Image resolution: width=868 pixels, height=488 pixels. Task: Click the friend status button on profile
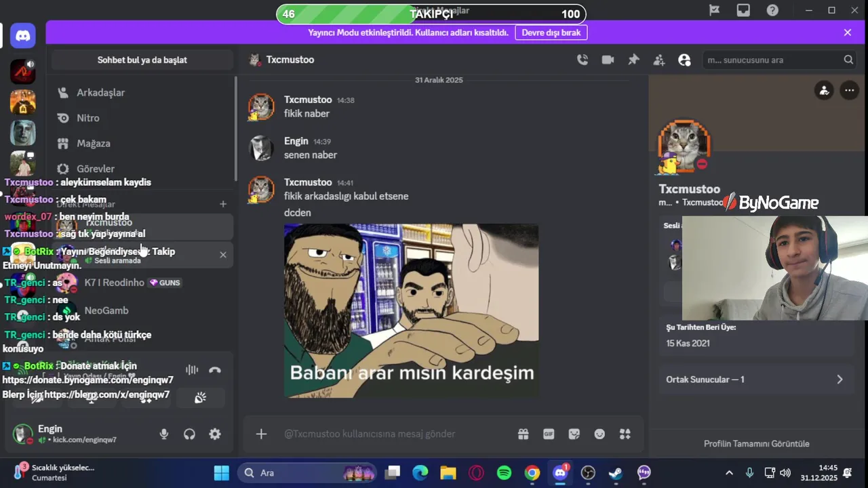pos(824,90)
